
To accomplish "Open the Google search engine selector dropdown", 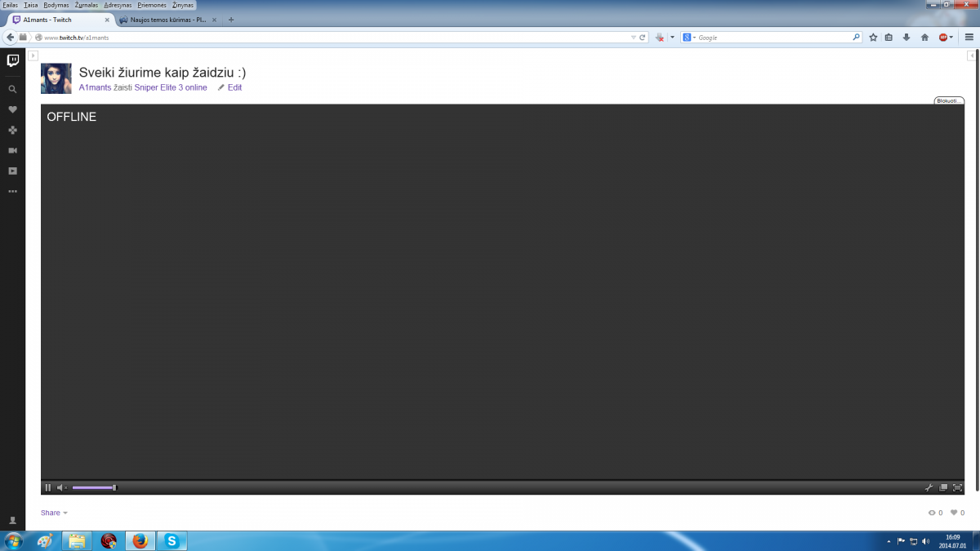I will coord(689,38).
